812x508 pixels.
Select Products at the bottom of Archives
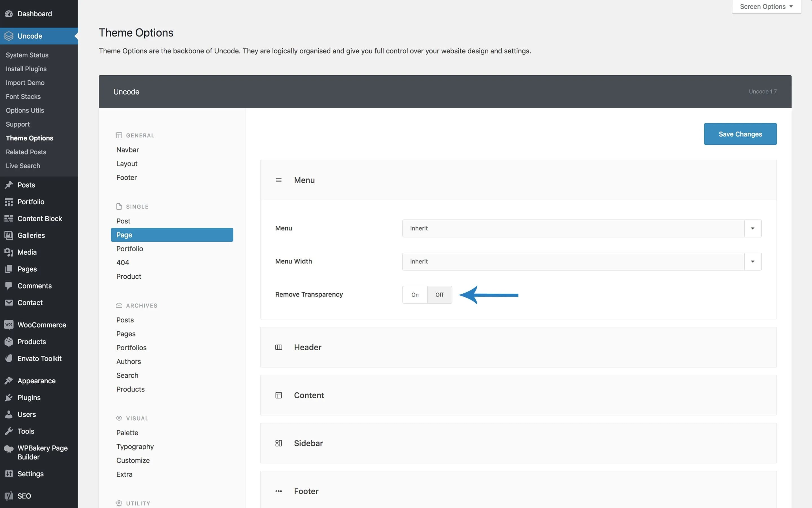(x=130, y=389)
